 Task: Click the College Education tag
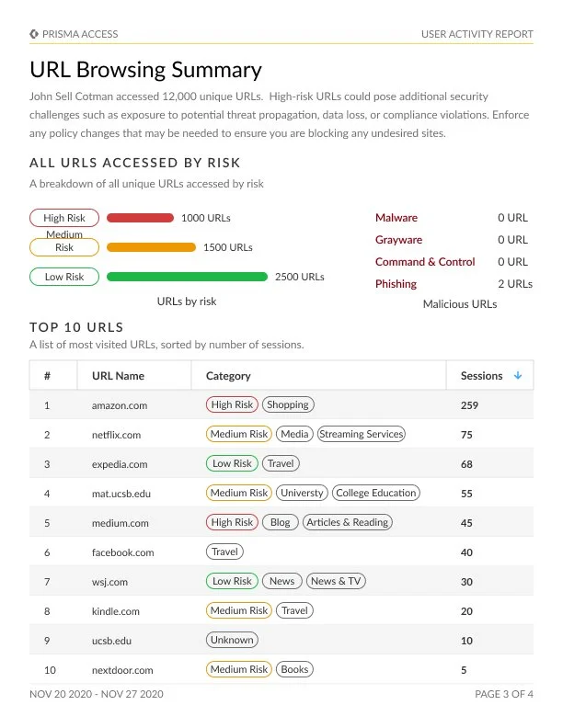[376, 493]
